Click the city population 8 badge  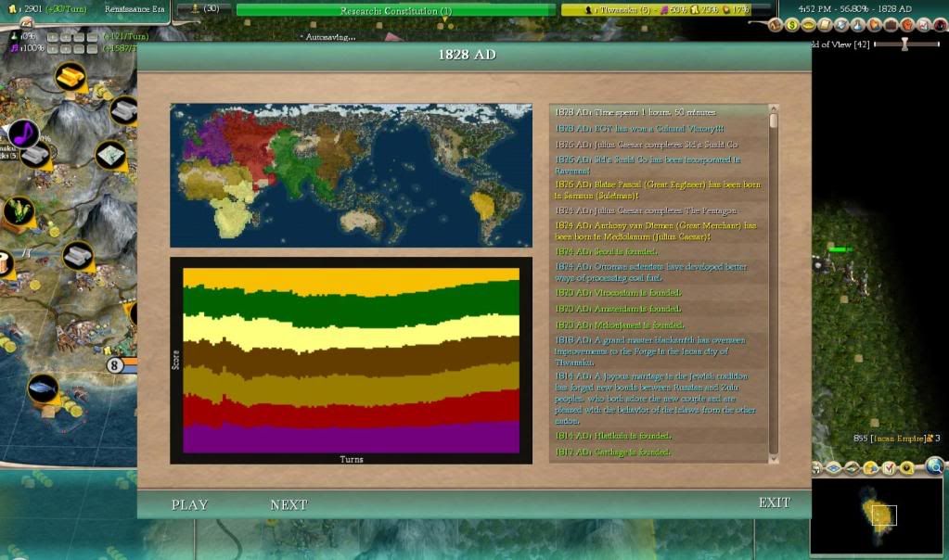point(114,365)
